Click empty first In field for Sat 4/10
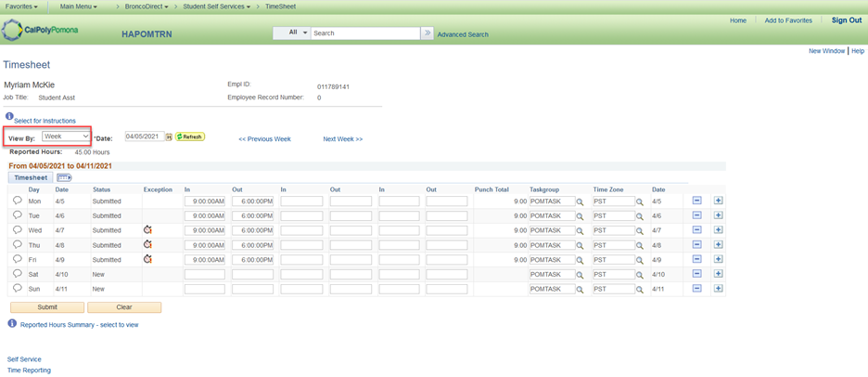The image size is (868, 377). tap(204, 274)
